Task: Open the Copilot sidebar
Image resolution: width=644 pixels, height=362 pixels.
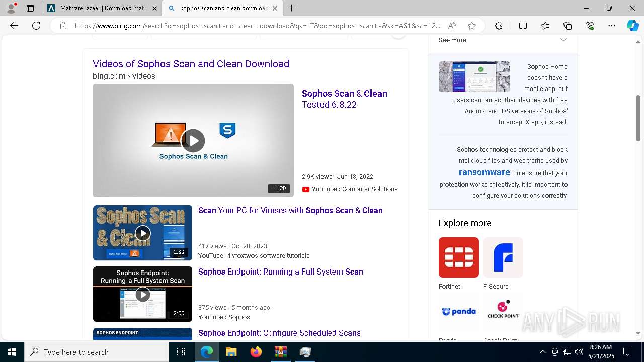Action: [632, 26]
